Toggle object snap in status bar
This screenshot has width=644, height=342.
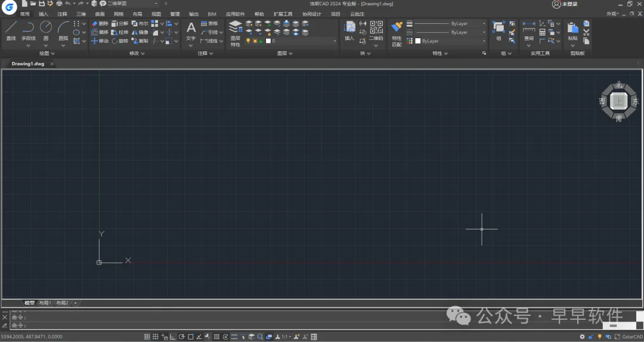(x=191, y=337)
